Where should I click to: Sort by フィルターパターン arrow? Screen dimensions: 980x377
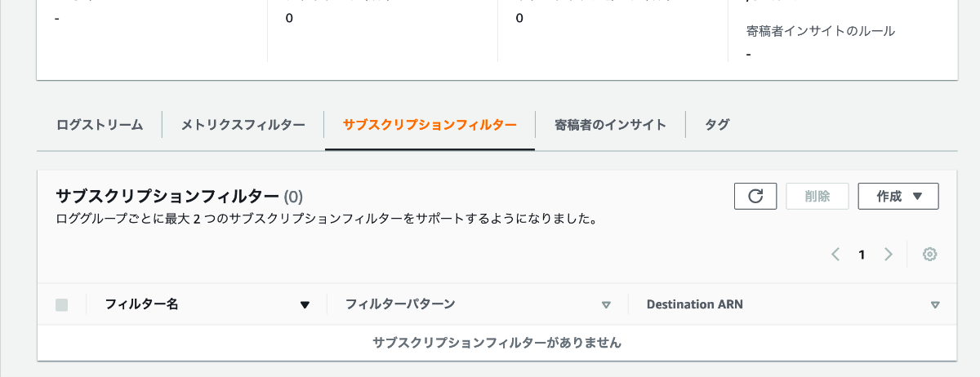point(606,305)
